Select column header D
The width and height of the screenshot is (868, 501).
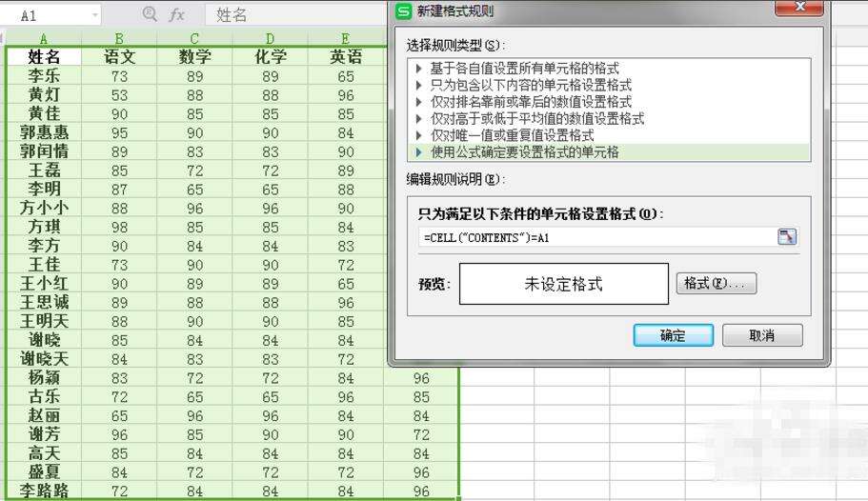click(270, 39)
